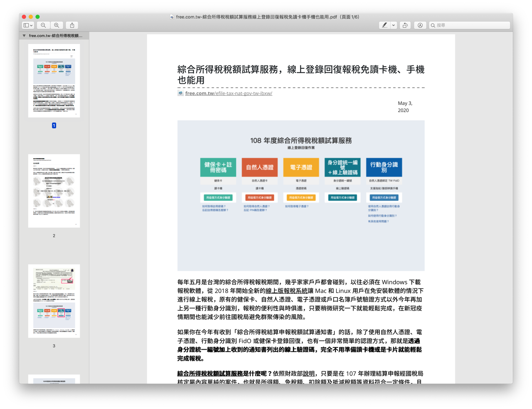Image resolution: width=532 pixels, height=409 pixels.
Task: Click the green 健保卡+註冊密碼 card
Action: coord(218,168)
